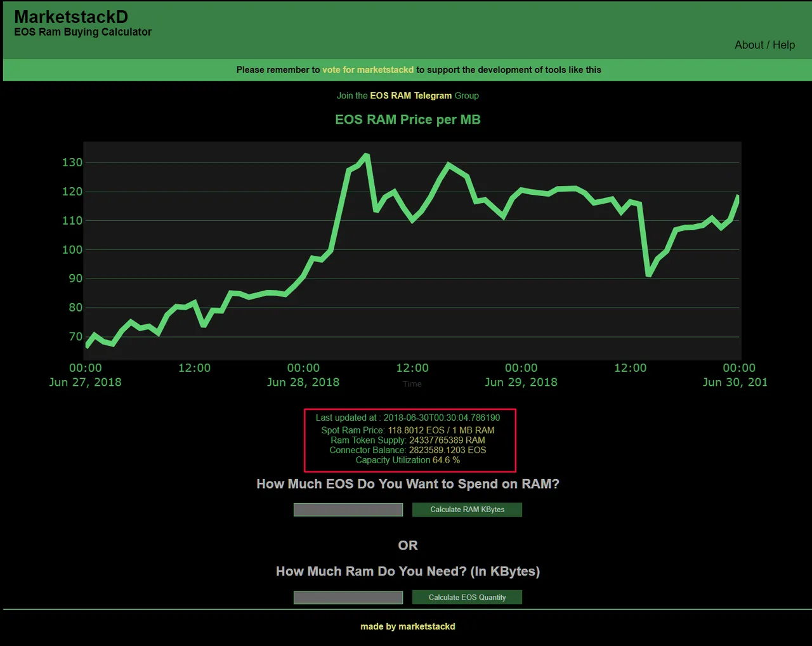
Task: Focus the EOS amount to spend input field
Action: point(348,510)
